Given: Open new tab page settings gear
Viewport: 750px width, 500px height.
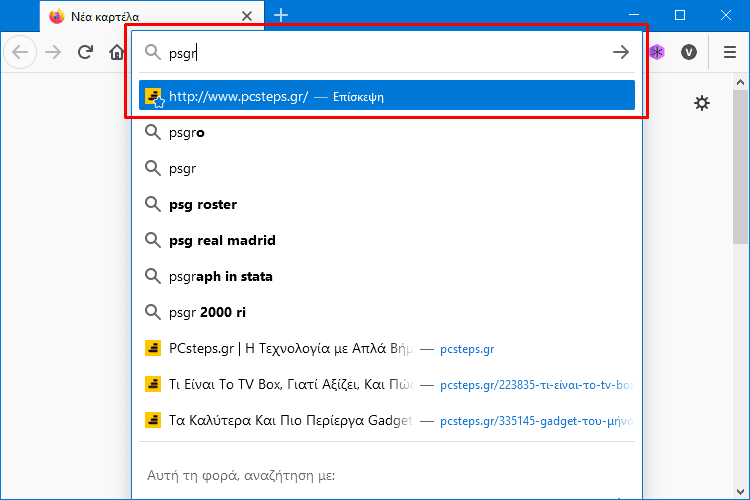Looking at the screenshot, I should coord(702,103).
